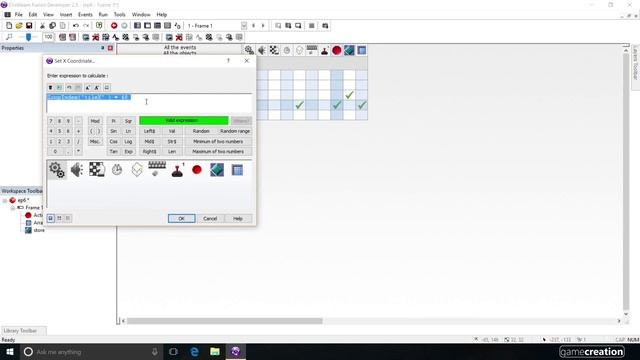The image size is (640, 360).
Task: Open the Frame editor from the toolbar
Action: click(147, 26)
